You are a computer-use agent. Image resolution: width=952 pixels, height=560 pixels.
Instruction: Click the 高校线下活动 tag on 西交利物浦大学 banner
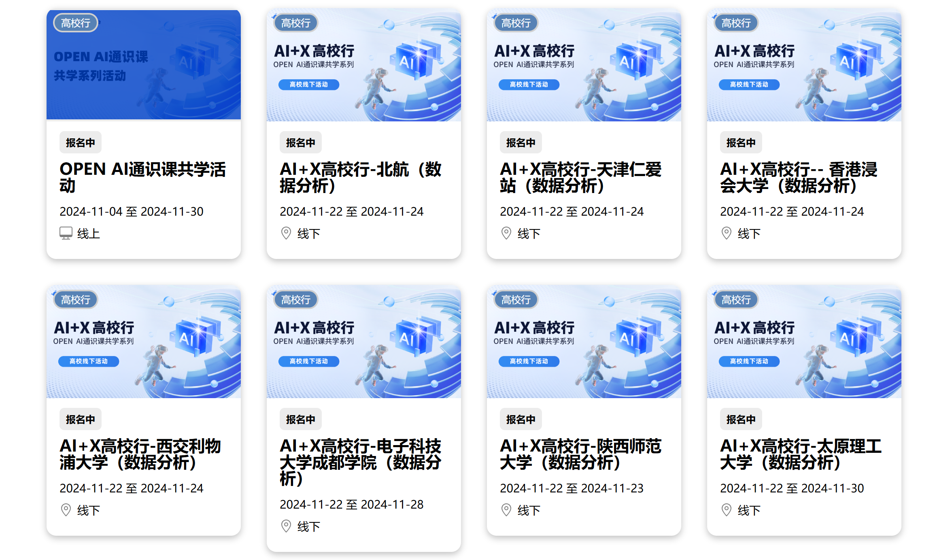[89, 361]
